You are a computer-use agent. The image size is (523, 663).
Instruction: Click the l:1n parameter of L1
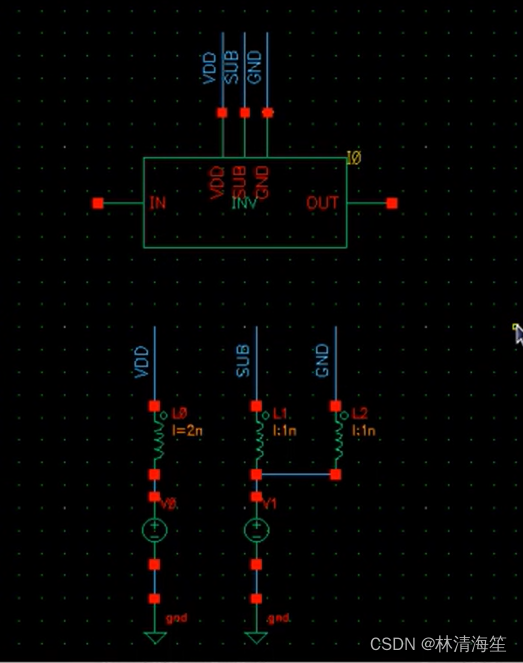[x=285, y=430]
